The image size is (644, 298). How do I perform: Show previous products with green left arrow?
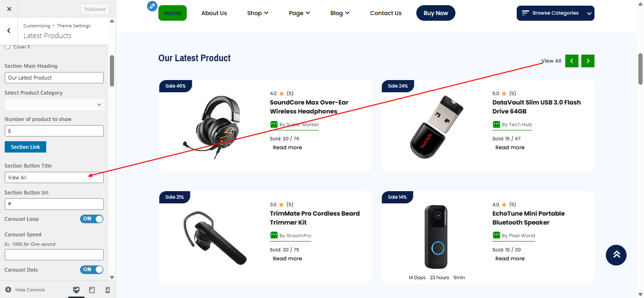pyautogui.click(x=571, y=61)
